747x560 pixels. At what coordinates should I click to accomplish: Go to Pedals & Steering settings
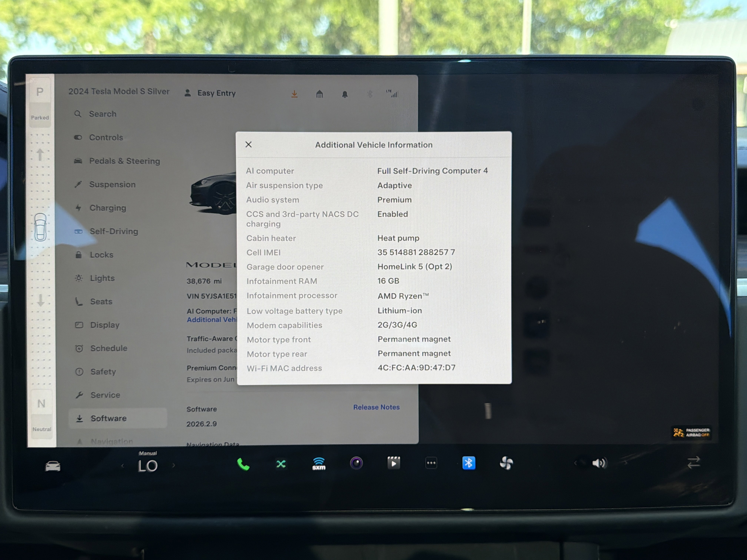117,161
